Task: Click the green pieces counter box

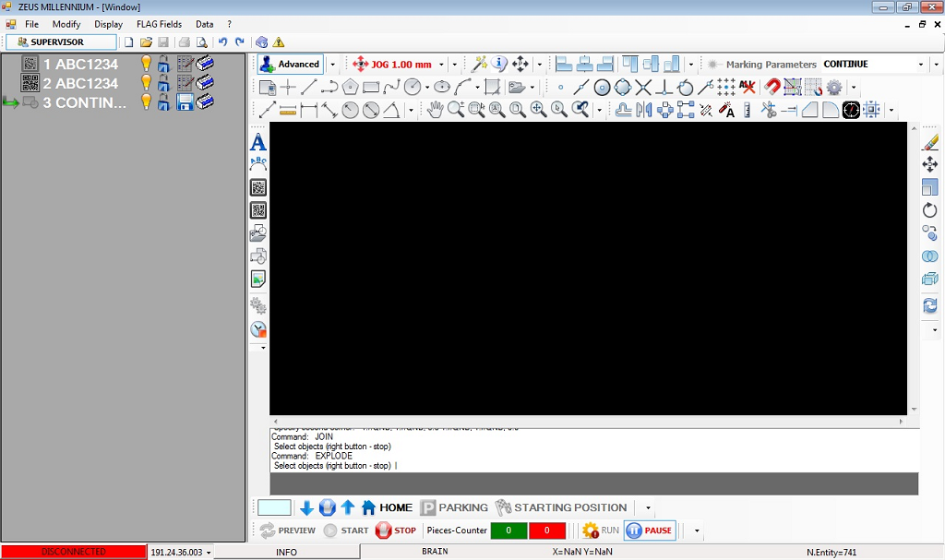Action: (508, 530)
